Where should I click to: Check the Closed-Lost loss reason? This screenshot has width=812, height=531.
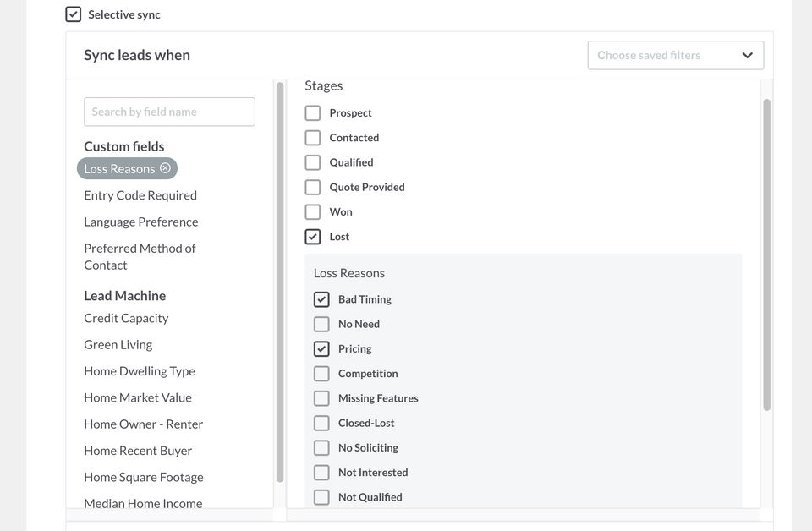pos(321,424)
